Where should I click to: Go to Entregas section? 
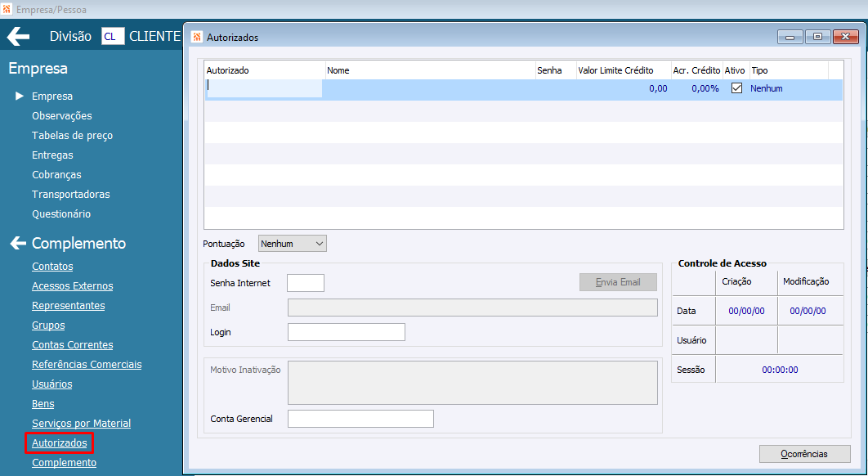(x=52, y=155)
